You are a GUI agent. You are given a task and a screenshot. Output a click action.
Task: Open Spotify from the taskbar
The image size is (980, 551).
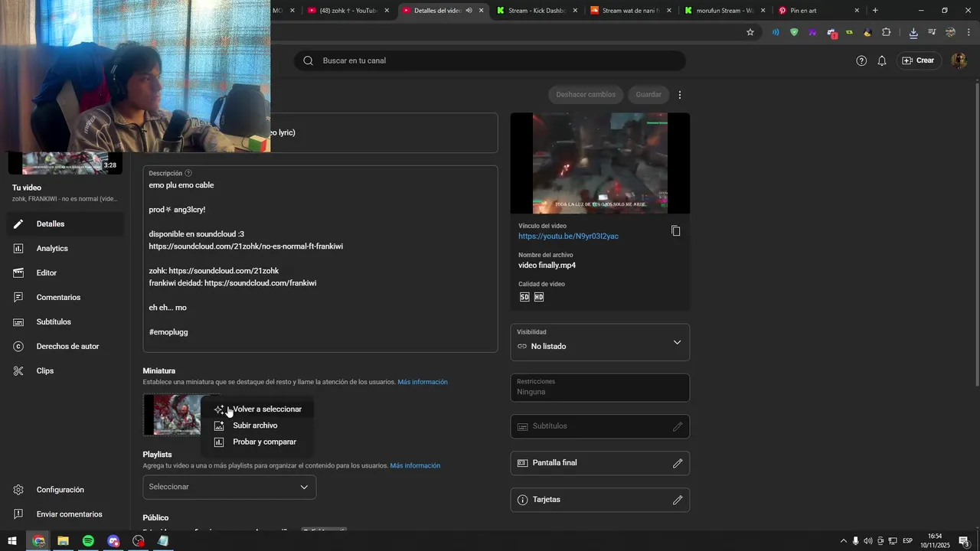(88, 541)
